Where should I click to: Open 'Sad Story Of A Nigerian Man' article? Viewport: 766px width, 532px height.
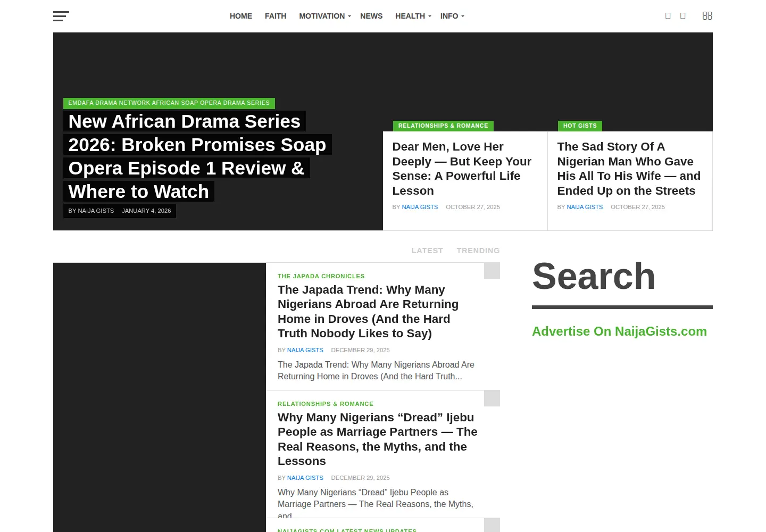click(629, 169)
